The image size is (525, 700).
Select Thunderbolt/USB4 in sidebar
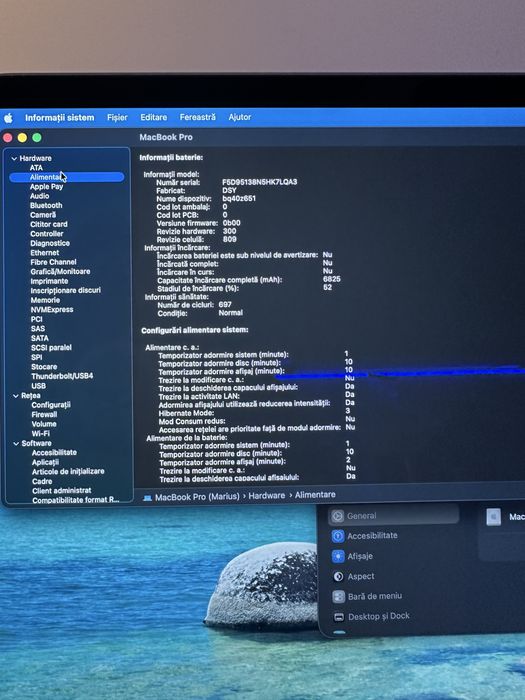point(62,376)
